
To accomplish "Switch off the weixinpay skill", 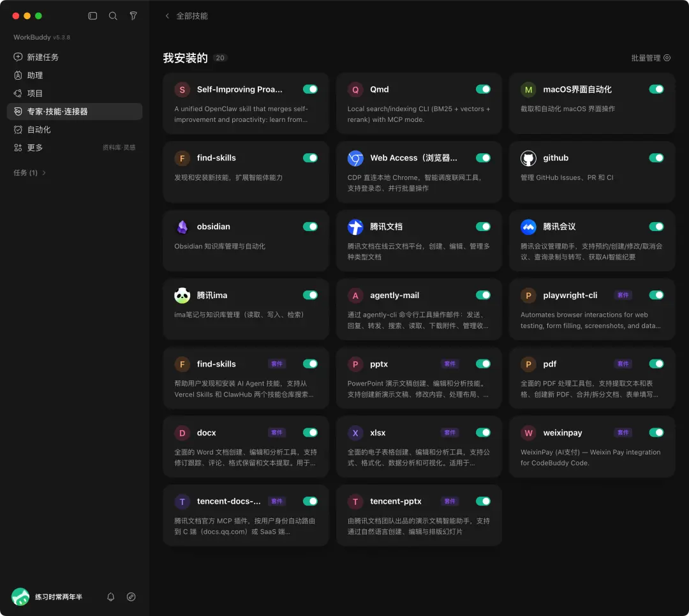I will click(656, 432).
